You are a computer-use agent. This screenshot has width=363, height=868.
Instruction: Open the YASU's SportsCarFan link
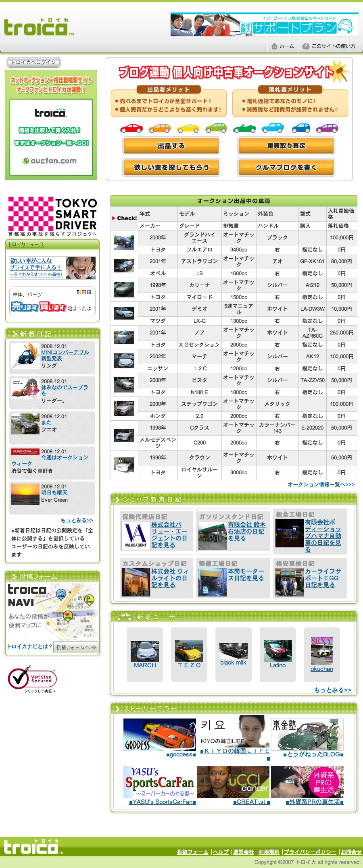(x=163, y=802)
